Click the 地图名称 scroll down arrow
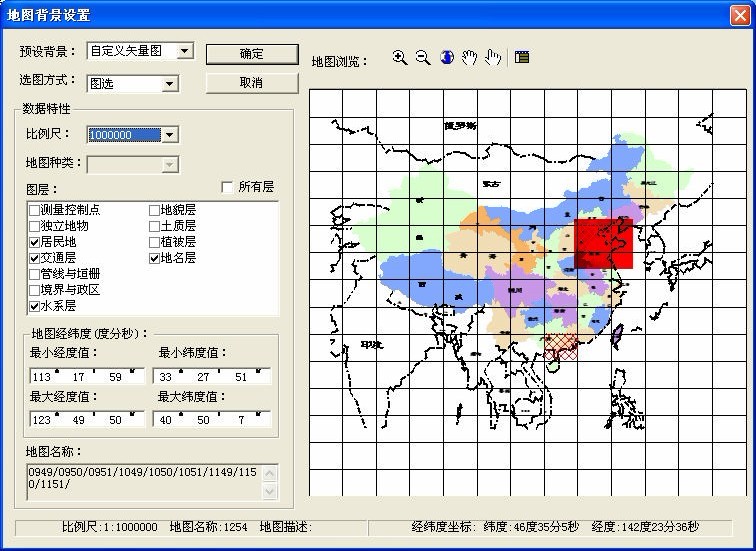The height and width of the screenshot is (551, 756). point(270,491)
